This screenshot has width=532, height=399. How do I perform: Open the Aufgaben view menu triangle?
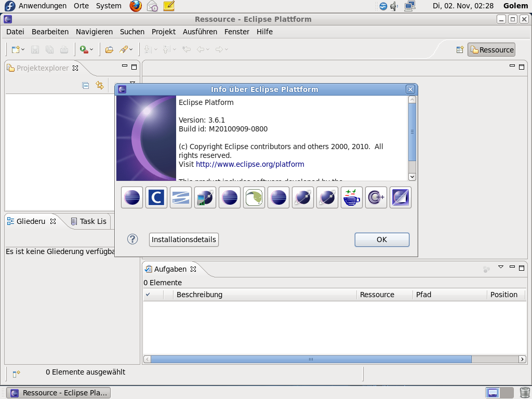click(x=501, y=267)
